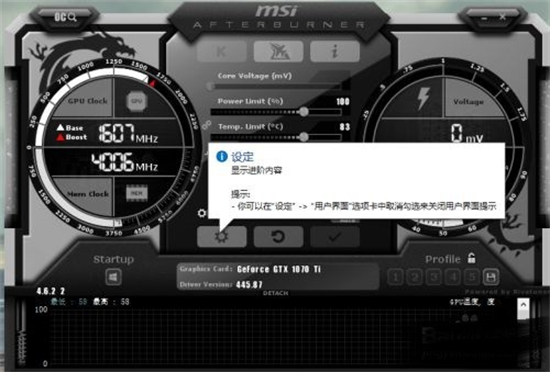This screenshot has height=372, width=550.
Task: Click the Kombustor K button
Action: click(x=222, y=52)
